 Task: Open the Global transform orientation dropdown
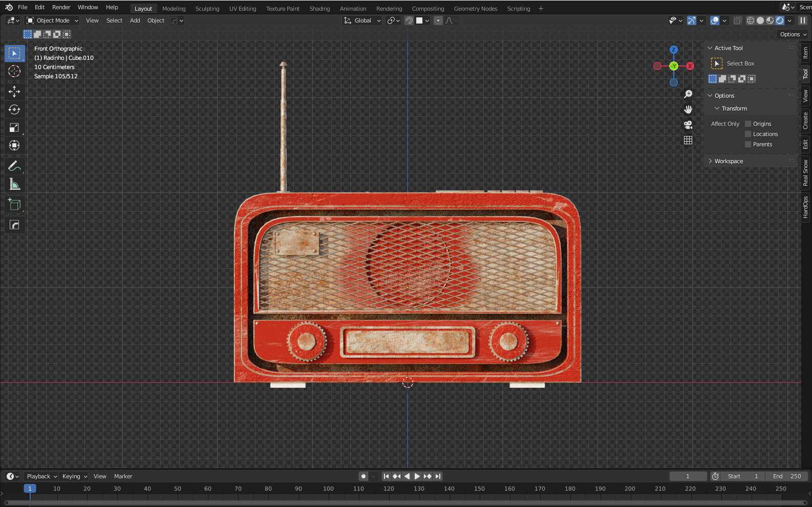pos(362,20)
